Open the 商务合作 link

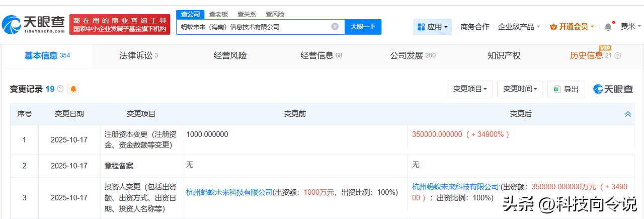pos(475,27)
